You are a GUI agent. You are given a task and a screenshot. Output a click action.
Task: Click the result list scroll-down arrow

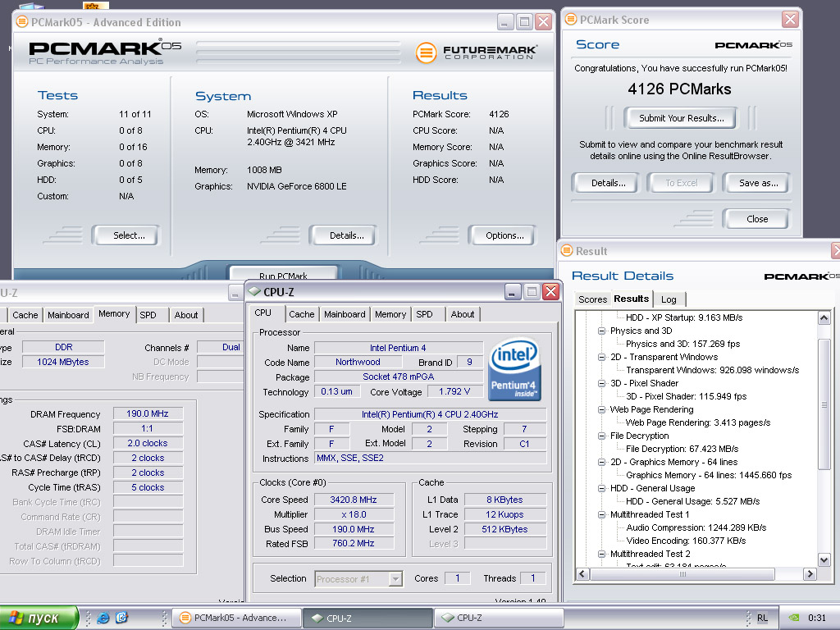[824, 559]
